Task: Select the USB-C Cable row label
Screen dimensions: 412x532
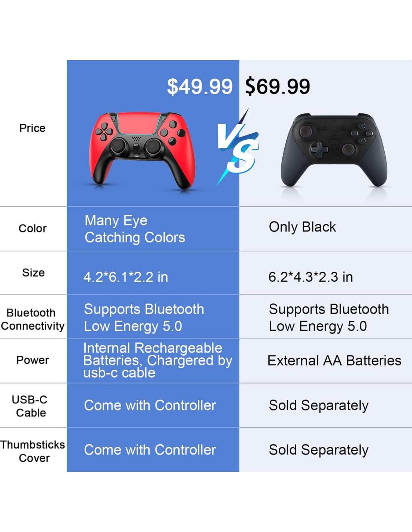Action: [30, 406]
